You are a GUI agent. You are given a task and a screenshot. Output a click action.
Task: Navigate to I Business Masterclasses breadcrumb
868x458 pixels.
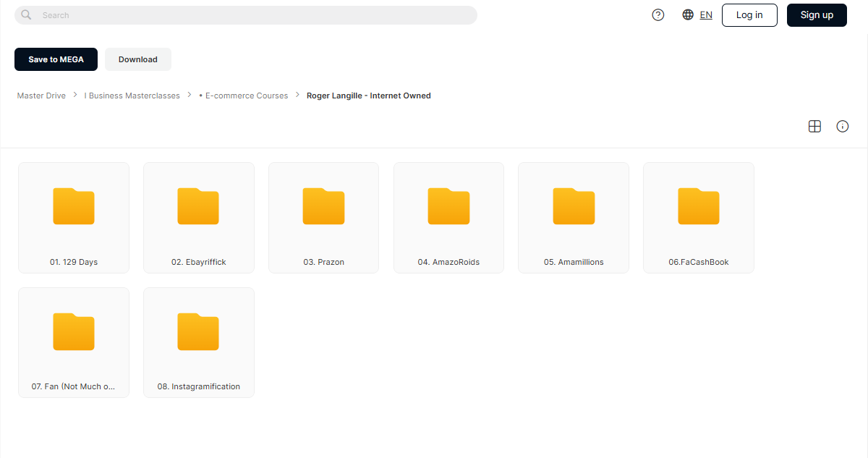tap(132, 96)
